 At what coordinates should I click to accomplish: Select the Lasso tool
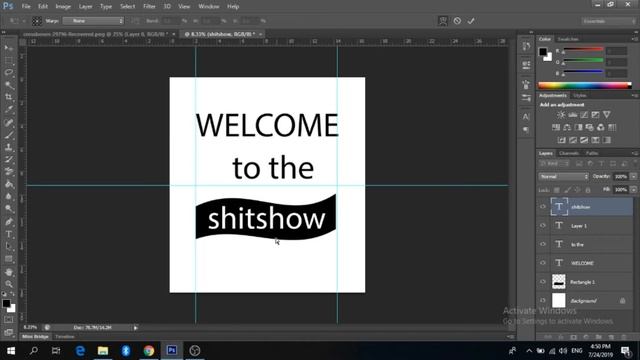click(x=9, y=73)
